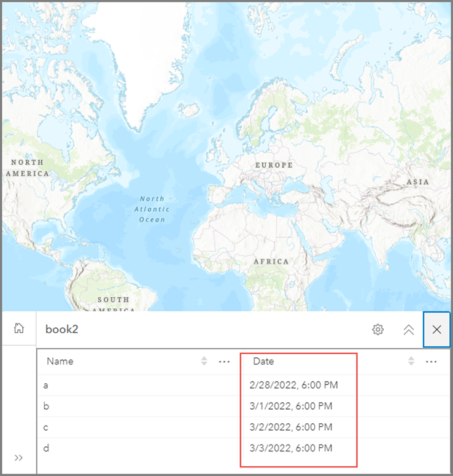The image size is (453, 476).
Task: Select the row named c
Action: (243, 427)
